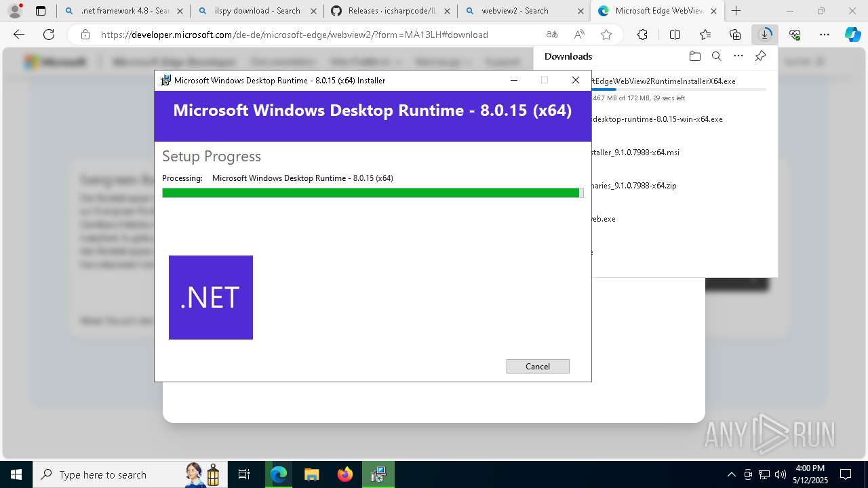Click the address bar URL
Viewport: 868px width, 488px height.
pyautogui.click(x=294, y=35)
